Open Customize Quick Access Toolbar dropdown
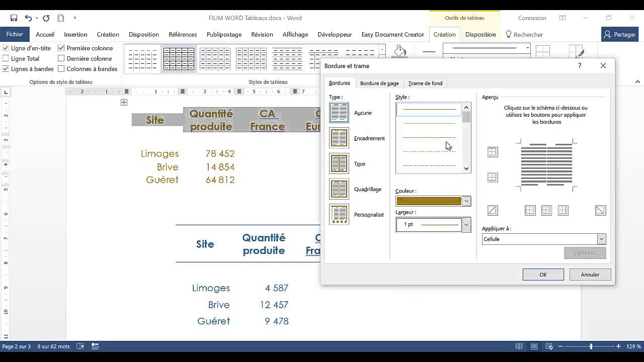644x362 pixels. coord(75,18)
